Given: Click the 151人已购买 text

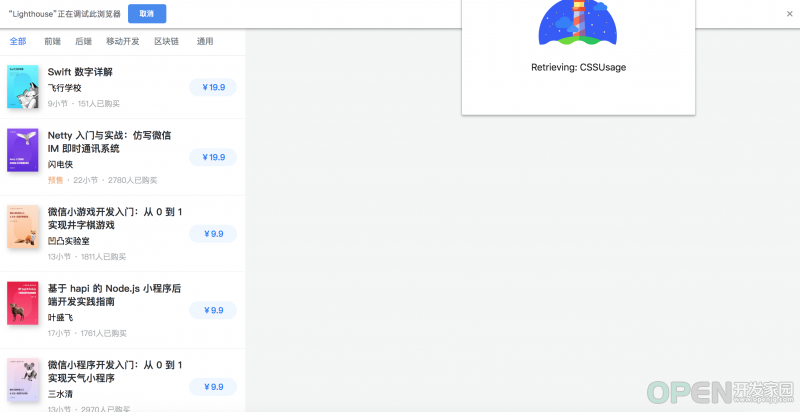Looking at the screenshot, I should [x=99, y=104].
